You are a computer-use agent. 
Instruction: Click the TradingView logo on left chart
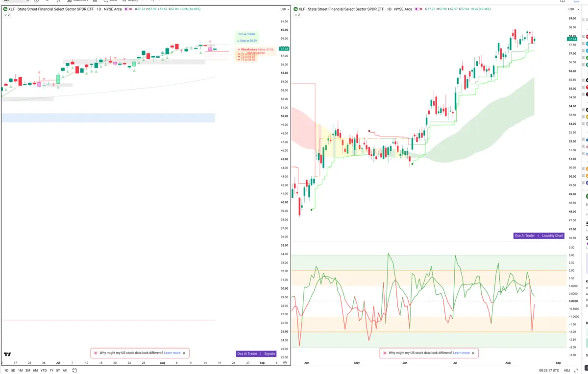7,354
